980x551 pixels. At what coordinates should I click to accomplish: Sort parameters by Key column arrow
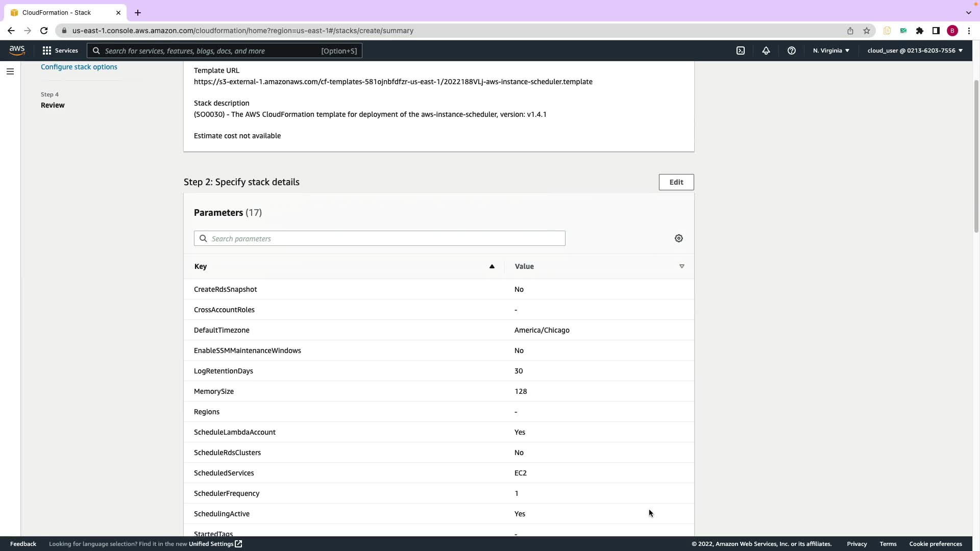point(492,266)
